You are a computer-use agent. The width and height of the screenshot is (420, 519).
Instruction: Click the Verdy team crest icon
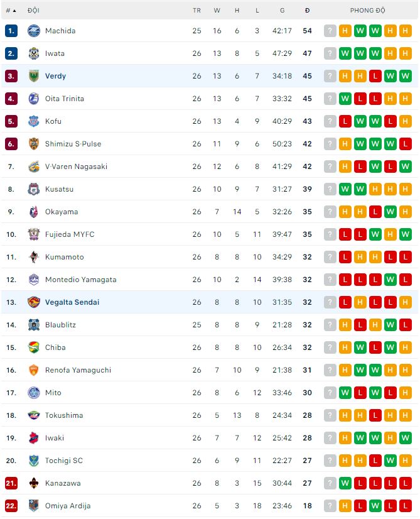[34, 76]
